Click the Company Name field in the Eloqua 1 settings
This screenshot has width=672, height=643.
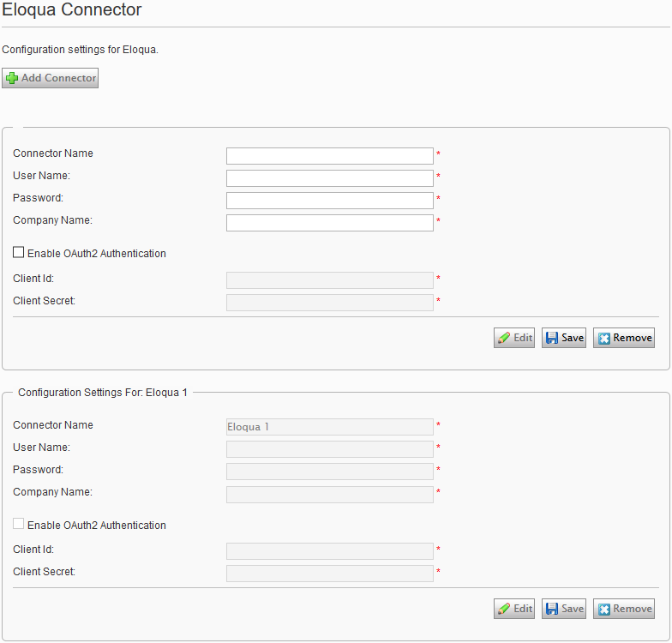point(329,495)
